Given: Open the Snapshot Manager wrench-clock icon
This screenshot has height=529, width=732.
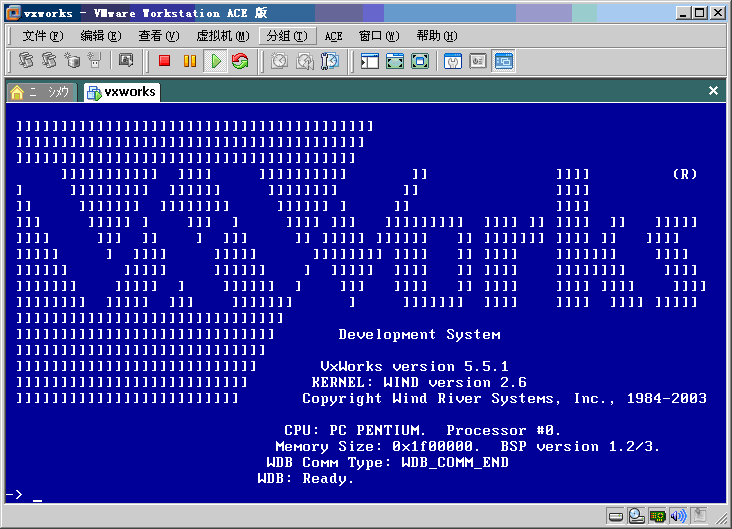Looking at the screenshot, I should click(x=330, y=61).
